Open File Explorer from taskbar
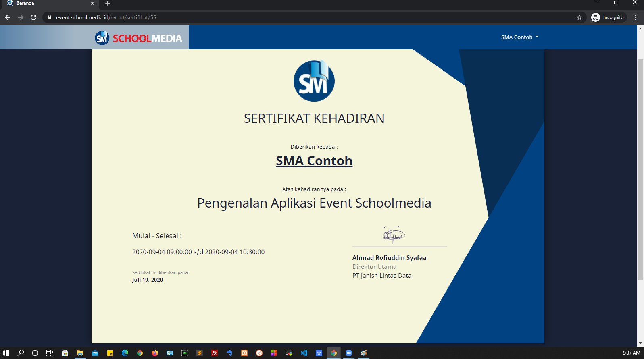The width and height of the screenshot is (644, 359). coord(80,353)
